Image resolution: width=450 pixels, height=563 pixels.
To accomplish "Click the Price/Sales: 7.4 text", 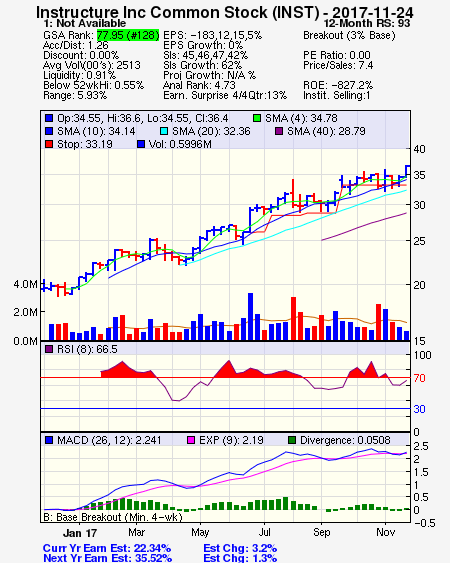I will tap(338, 65).
